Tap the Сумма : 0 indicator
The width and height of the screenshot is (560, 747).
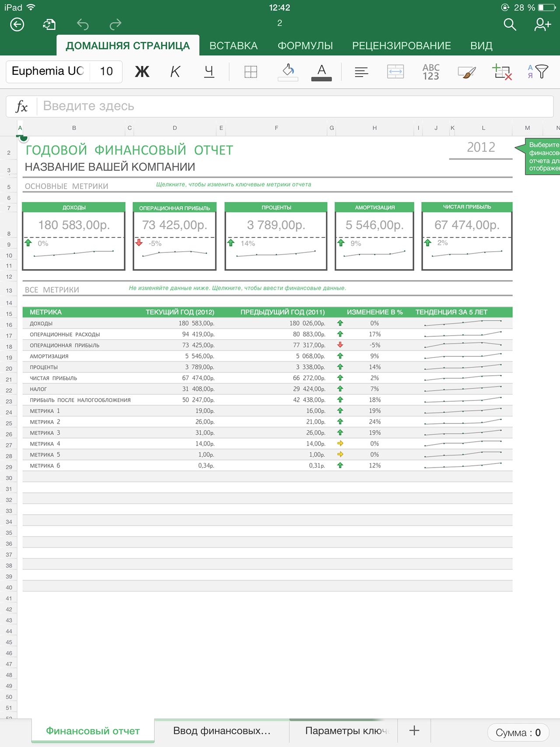(x=518, y=733)
